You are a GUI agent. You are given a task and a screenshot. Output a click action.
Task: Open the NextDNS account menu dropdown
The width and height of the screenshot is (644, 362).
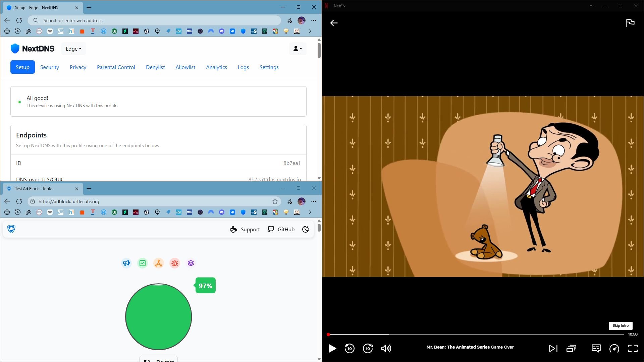point(298,49)
